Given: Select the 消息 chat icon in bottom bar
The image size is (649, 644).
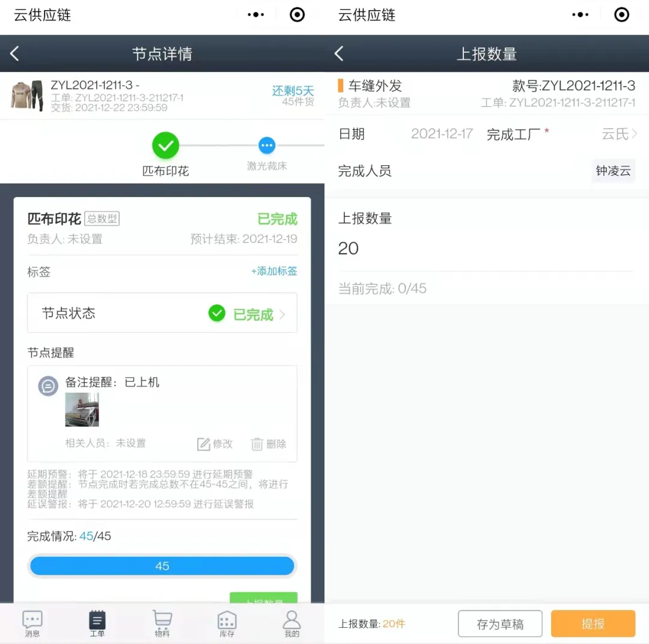Looking at the screenshot, I should [x=32, y=622].
